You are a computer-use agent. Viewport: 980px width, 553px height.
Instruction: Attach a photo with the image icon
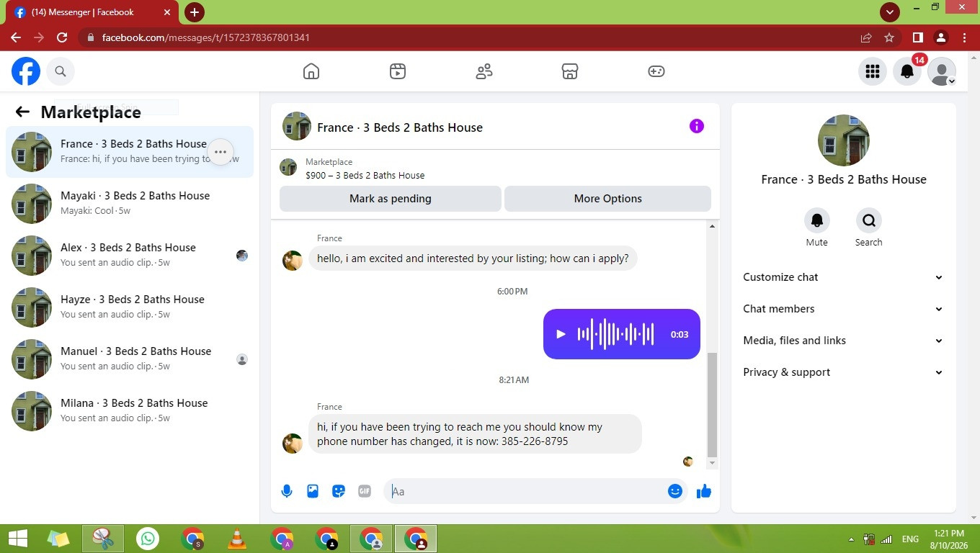(313, 491)
